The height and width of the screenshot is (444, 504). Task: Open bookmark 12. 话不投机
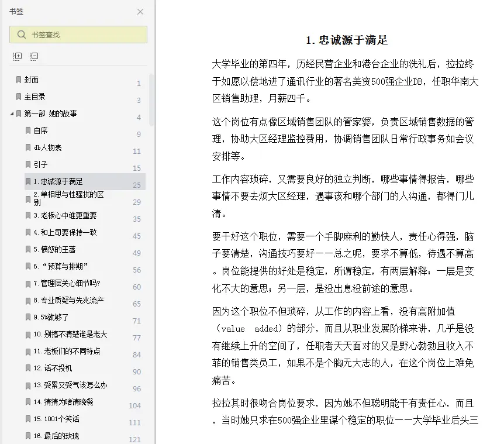pos(53,368)
